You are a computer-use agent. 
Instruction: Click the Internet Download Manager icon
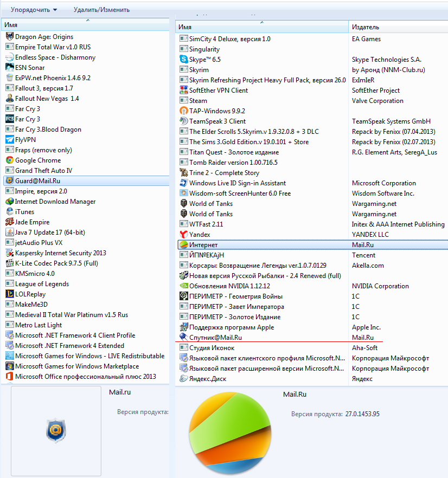click(x=10, y=202)
